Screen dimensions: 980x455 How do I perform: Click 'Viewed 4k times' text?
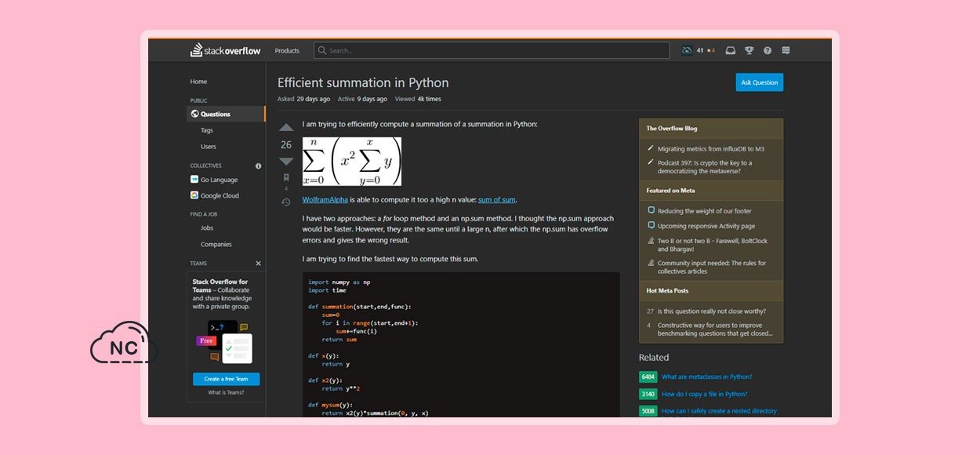418,99
